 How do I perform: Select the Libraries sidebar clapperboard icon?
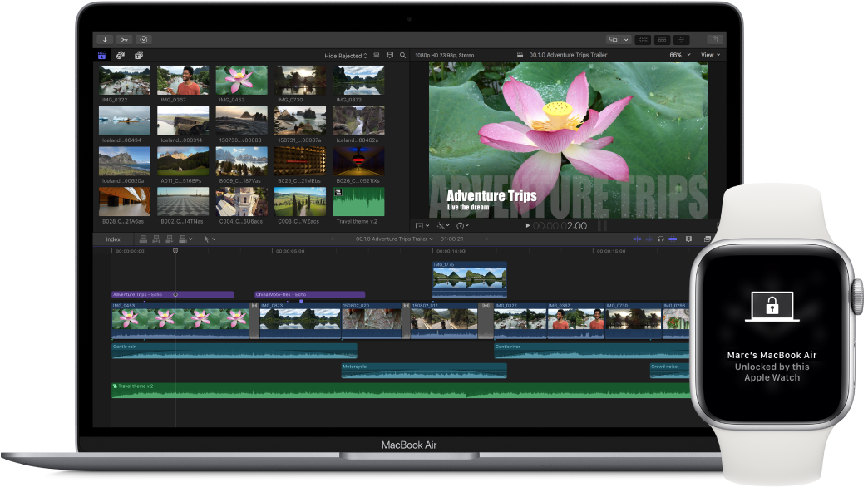(101, 54)
